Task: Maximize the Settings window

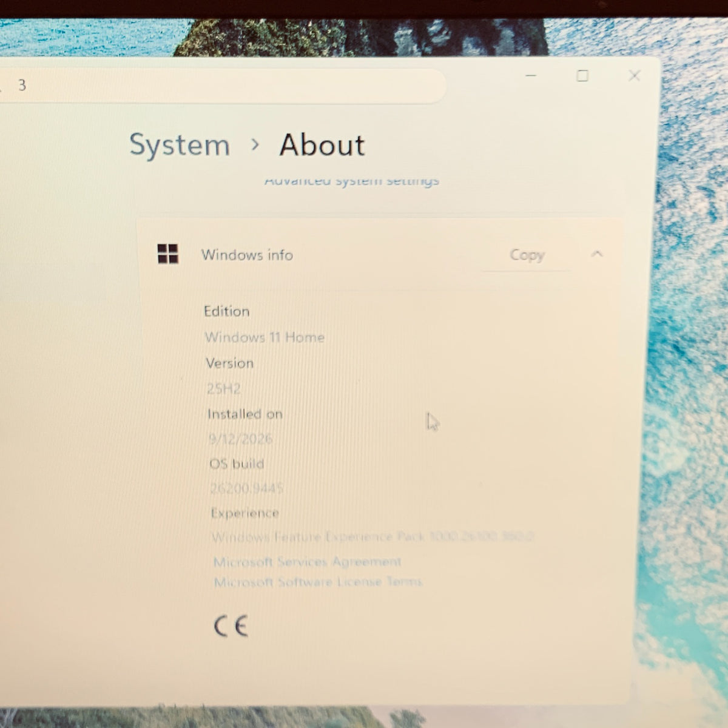Action: coord(582,76)
